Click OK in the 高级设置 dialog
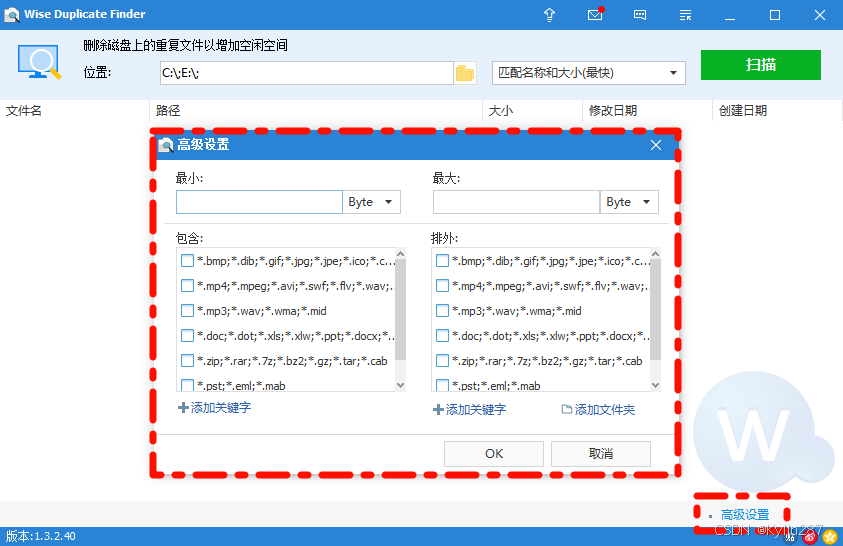The height and width of the screenshot is (546, 843). point(494,454)
